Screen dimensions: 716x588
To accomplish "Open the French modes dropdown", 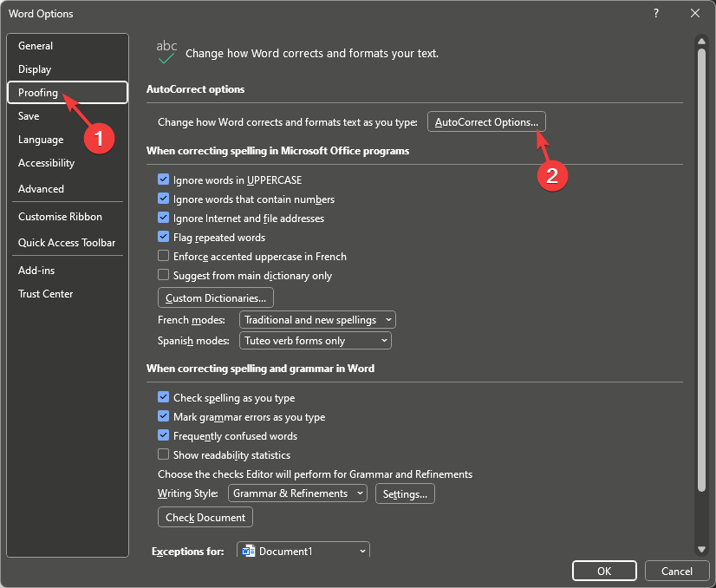I will 317,320.
